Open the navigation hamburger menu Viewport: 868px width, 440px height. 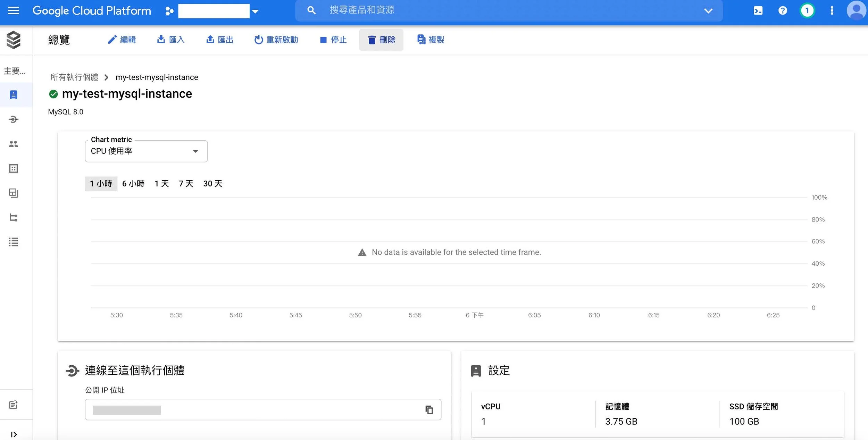[x=14, y=10]
